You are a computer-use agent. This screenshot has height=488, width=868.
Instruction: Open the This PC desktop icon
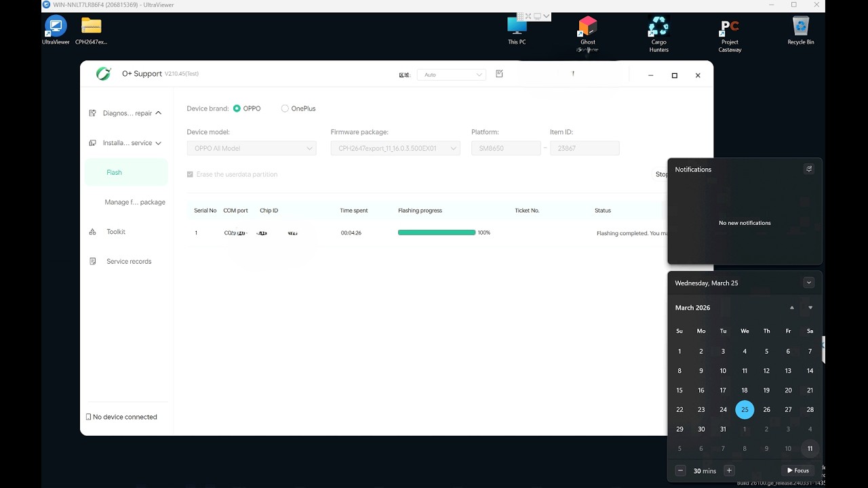point(517,30)
